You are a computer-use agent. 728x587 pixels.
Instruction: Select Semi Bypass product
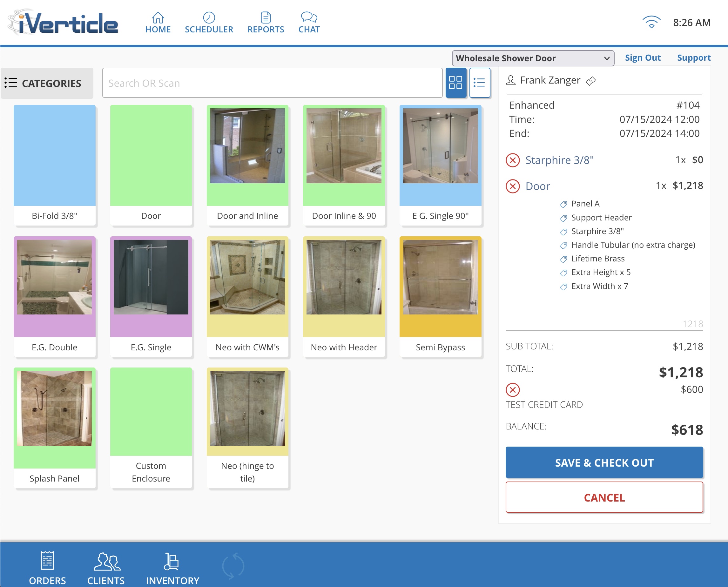coord(440,297)
